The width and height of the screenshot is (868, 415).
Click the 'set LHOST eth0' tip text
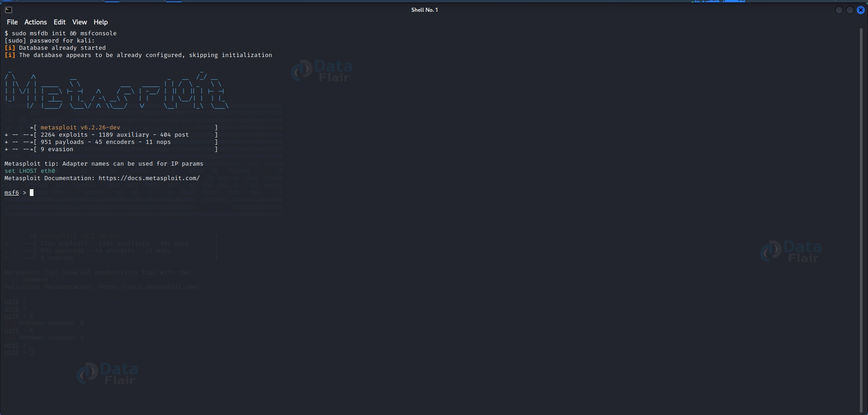point(30,171)
